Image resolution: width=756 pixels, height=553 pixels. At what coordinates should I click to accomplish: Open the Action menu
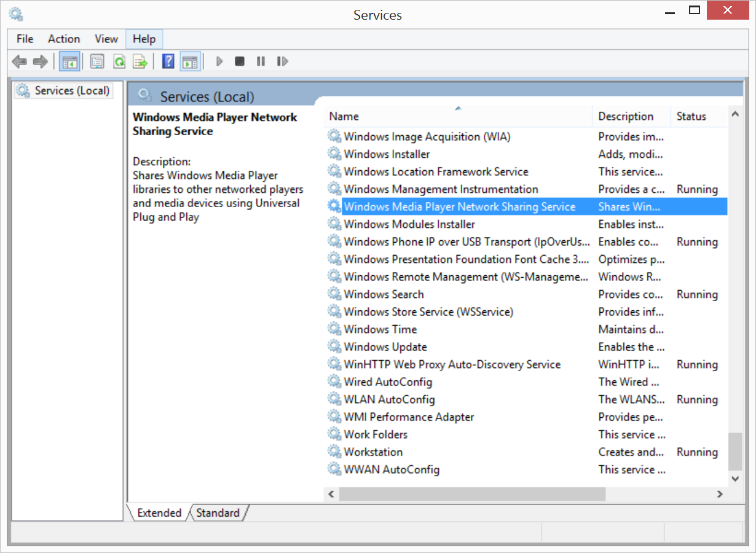tap(63, 38)
